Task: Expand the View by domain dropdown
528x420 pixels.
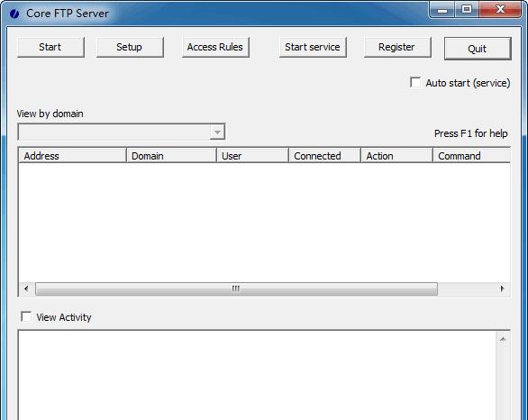Action: (217, 132)
